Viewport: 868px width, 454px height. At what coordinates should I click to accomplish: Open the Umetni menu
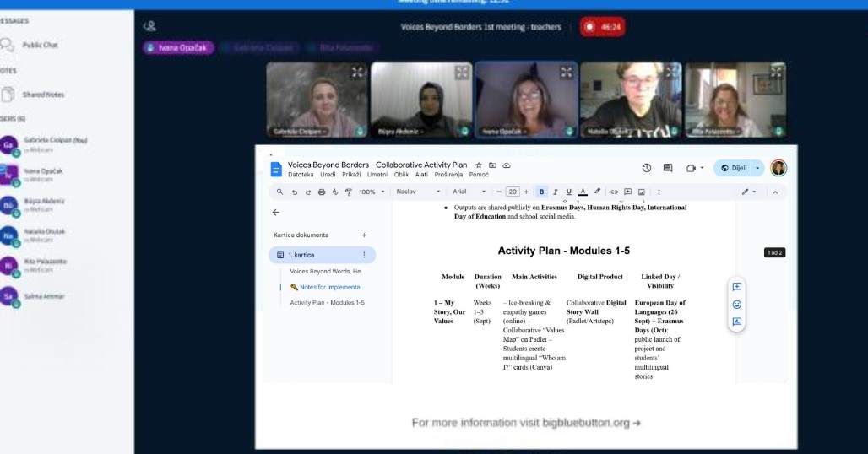click(x=377, y=175)
